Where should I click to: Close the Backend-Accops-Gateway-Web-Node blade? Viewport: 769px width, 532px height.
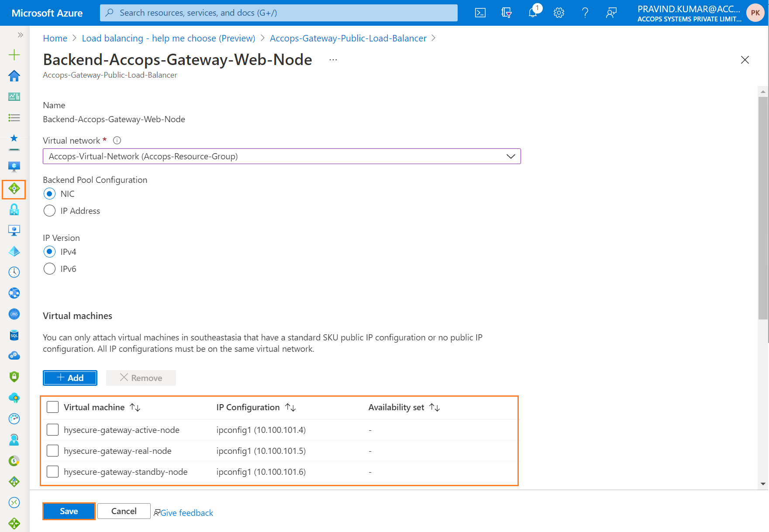click(x=745, y=60)
